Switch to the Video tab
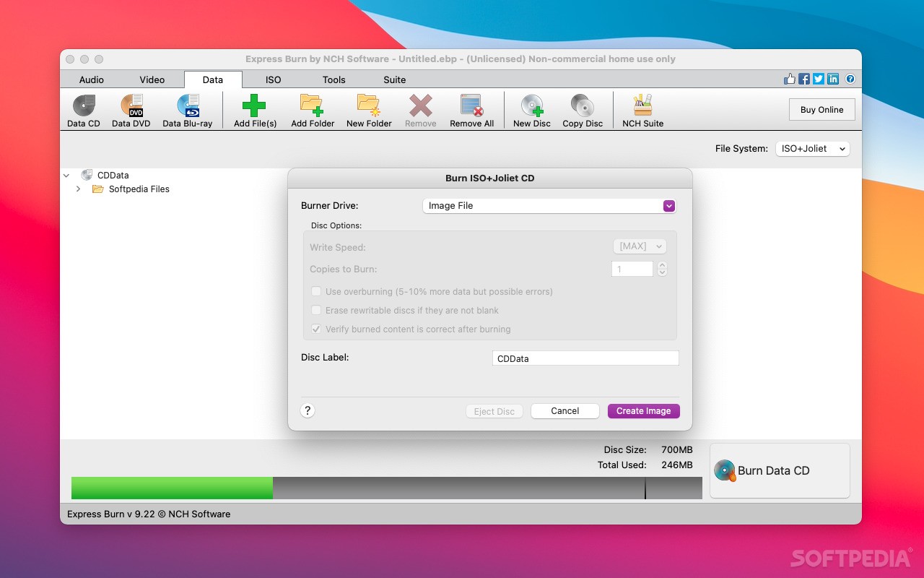The height and width of the screenshot is (578, 924). (x=152, y=79)
